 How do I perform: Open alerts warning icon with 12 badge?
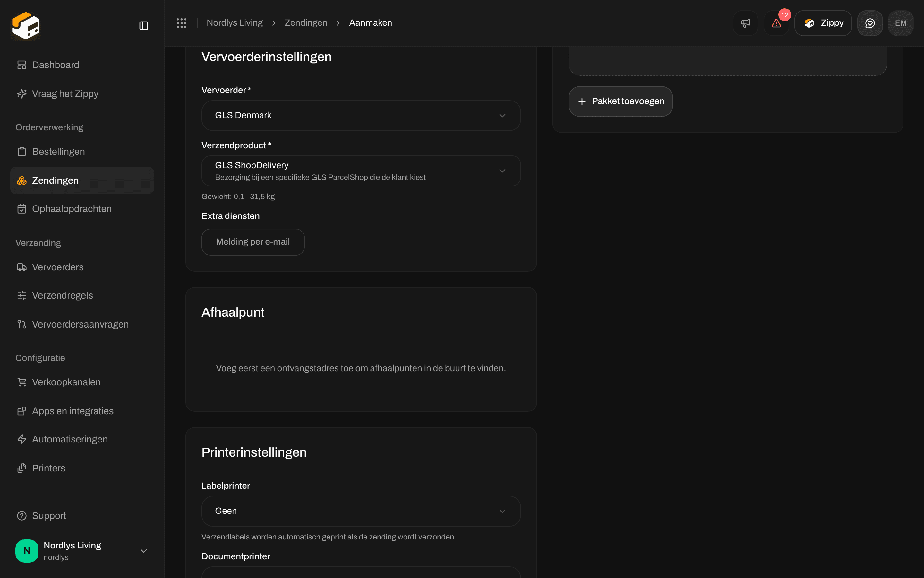pyautogui.click(x=776, y=23)
